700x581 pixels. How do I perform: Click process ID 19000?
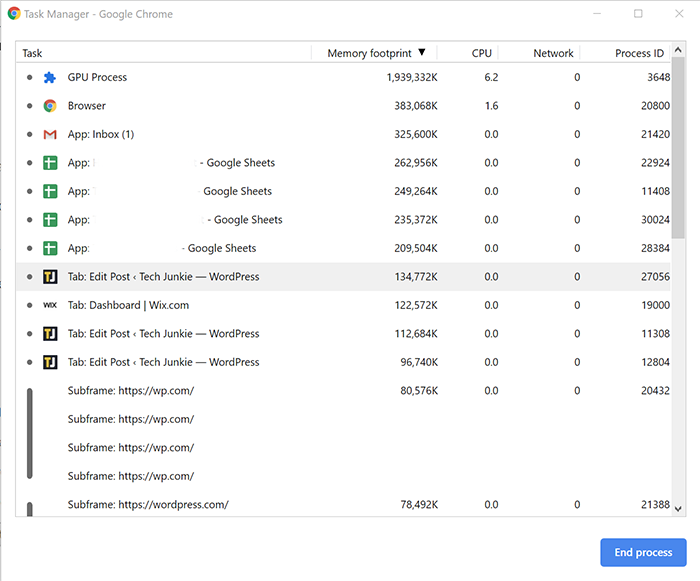[655, 305]
